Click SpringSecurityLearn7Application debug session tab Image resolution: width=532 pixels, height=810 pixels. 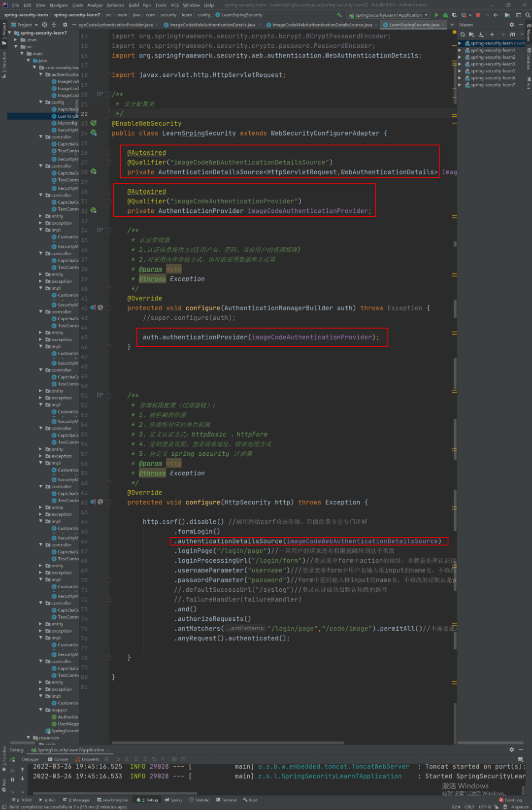70,750
